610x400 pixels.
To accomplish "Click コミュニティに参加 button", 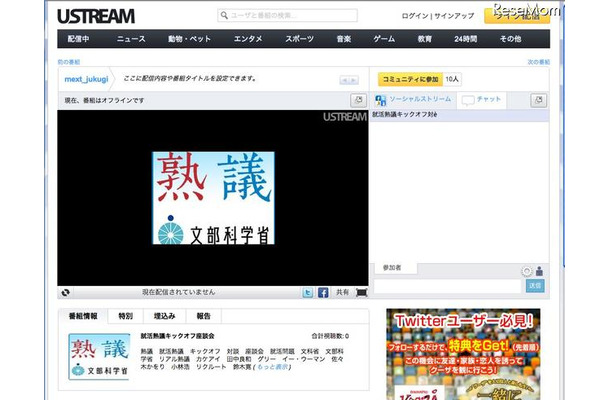I will 410,79.
